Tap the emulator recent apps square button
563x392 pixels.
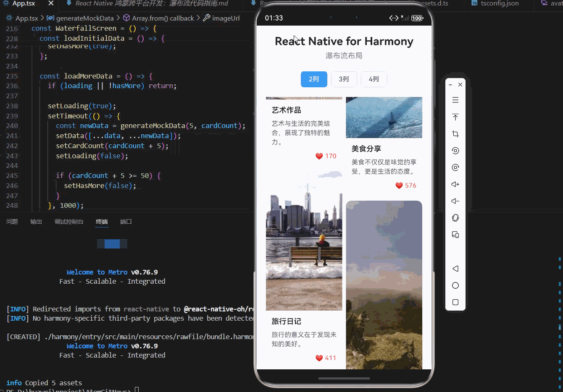tap(455, 302)
